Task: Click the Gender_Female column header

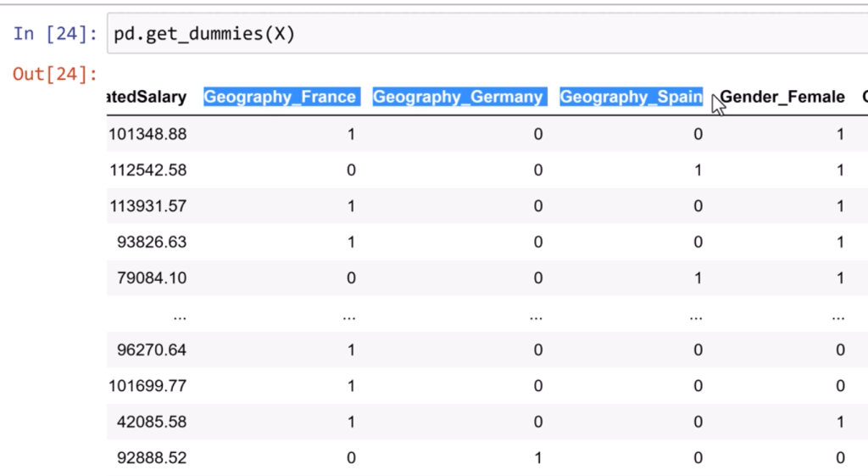Action: click(x=782, y=97)
